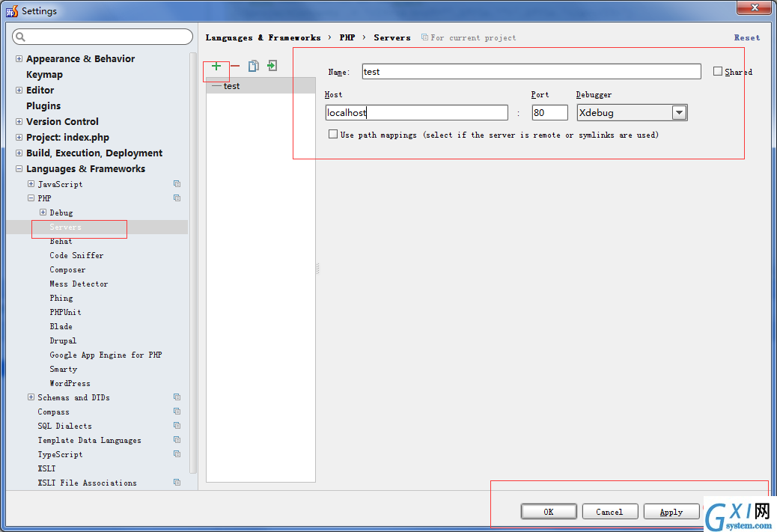Click project-level icon beside SQL Dialects
Screen dimensions: 777x532
pos(177,426)
